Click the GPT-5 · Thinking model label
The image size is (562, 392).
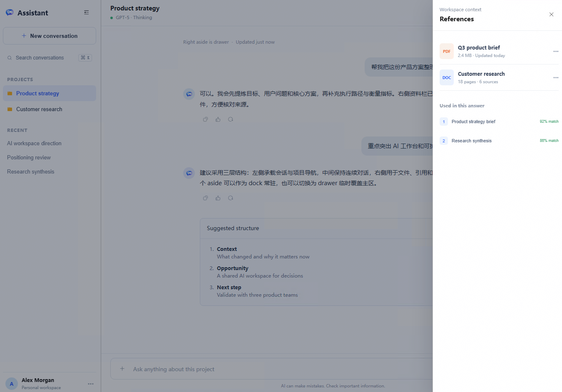coord(134,17)
